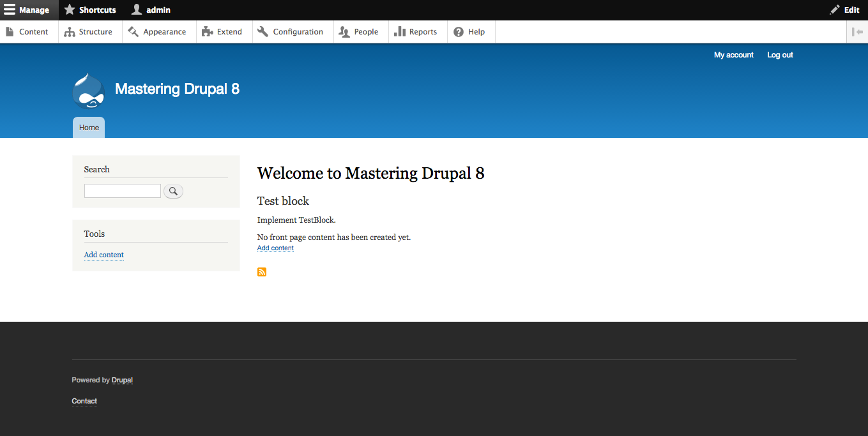868x436 pixels.
Task: Focus the Search text field
Action: click(122, 191)
